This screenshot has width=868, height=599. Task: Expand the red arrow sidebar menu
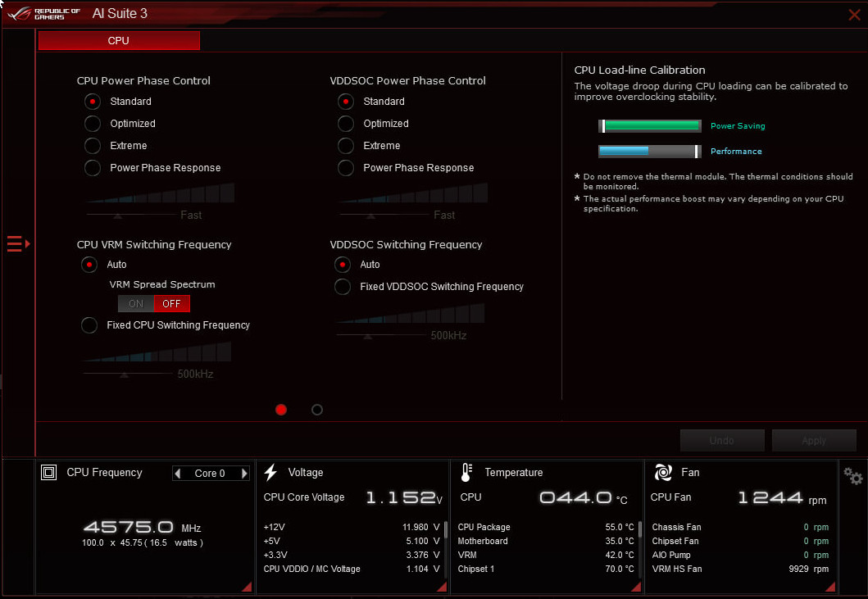[x=16, y=243]
